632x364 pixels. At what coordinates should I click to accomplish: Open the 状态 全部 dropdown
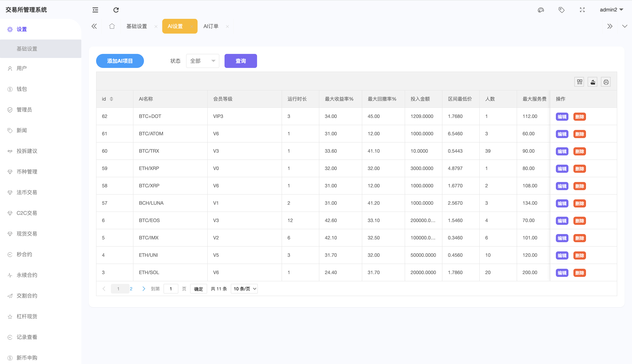click(203, 61)
